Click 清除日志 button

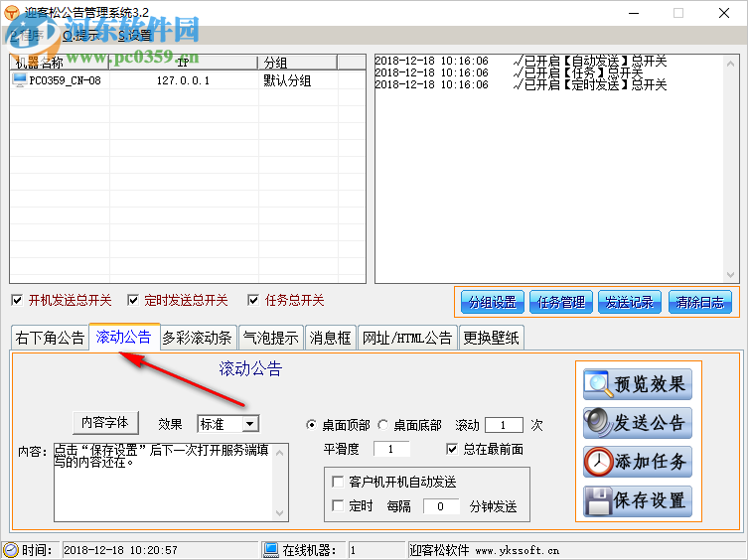tap(699, 302)
